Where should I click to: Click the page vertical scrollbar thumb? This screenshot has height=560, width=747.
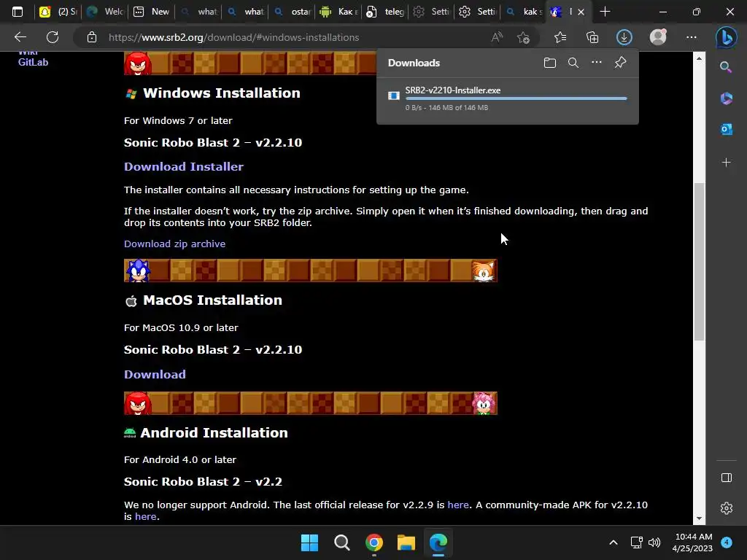[x=699, y=262]
